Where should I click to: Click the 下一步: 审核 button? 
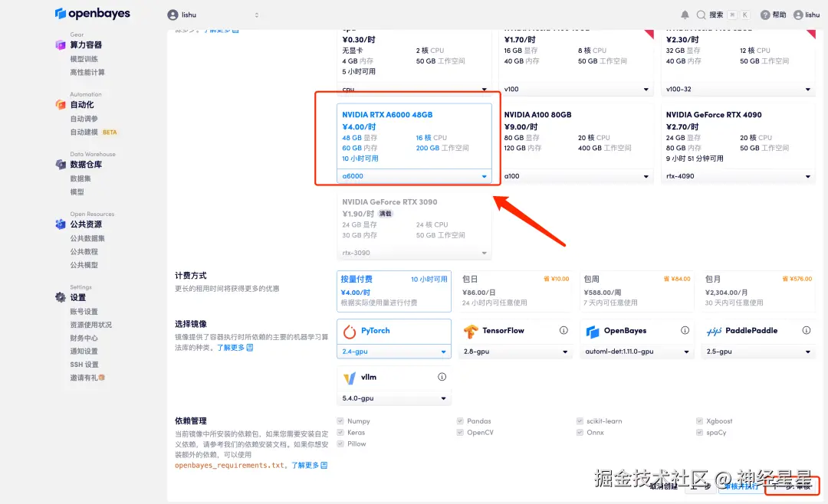[x=792, y=486]
